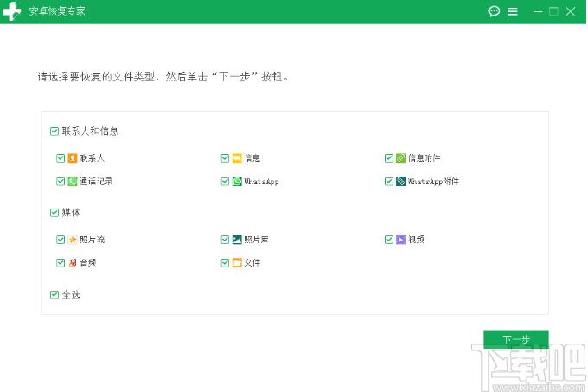Uncheck the 联系人 checkbox

click(61, 158)
